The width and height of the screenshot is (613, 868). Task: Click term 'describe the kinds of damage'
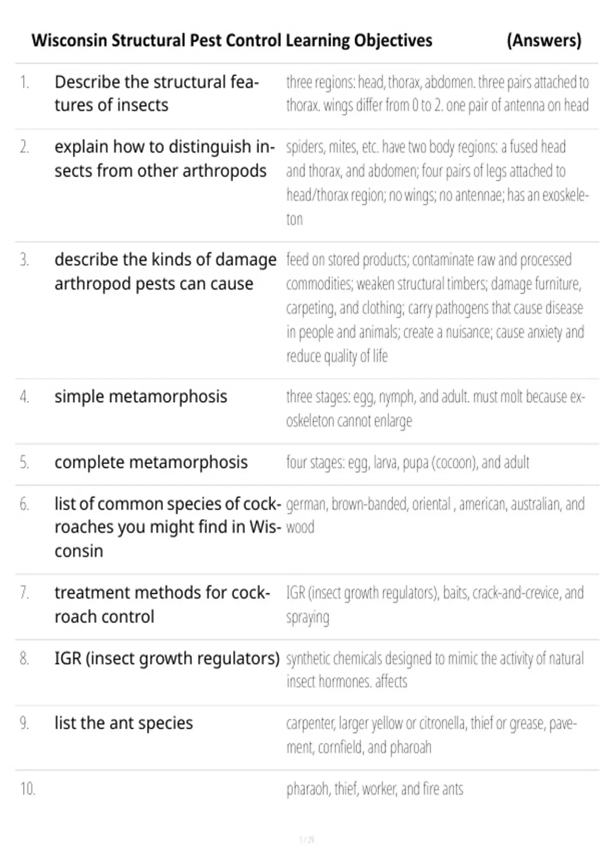click(166, 271)
